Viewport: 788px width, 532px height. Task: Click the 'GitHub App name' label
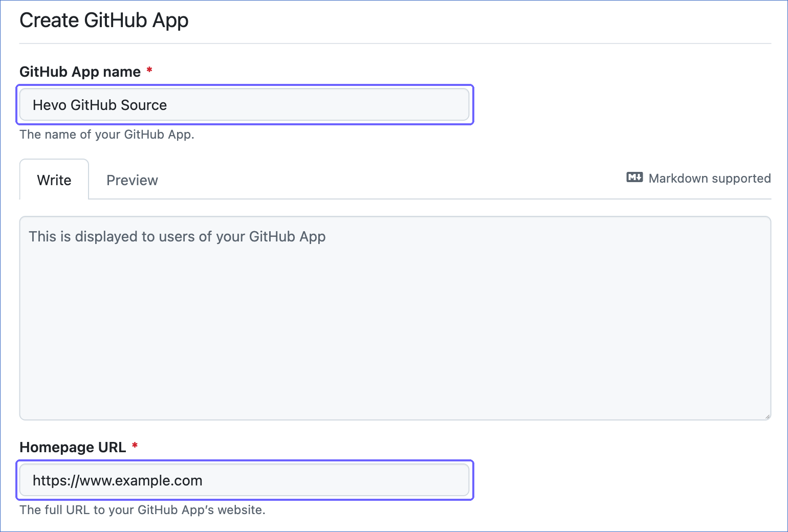[x=80, y=72]
